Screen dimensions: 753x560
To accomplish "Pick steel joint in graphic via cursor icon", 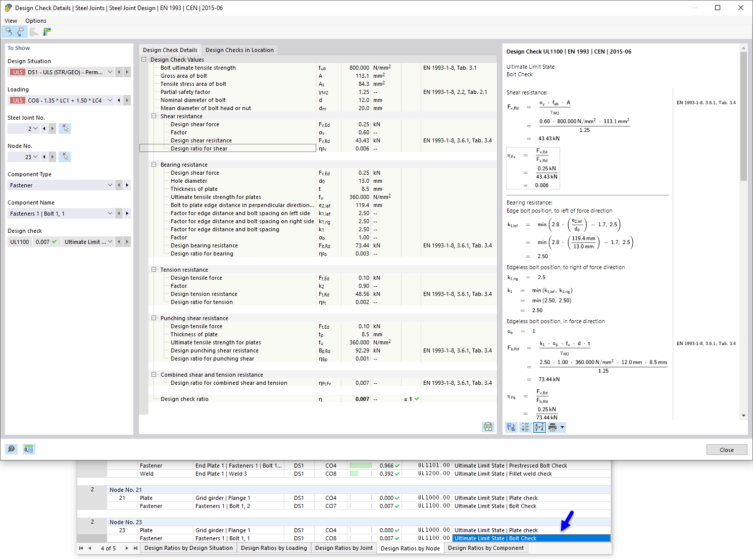I will (x=65, y=129).
